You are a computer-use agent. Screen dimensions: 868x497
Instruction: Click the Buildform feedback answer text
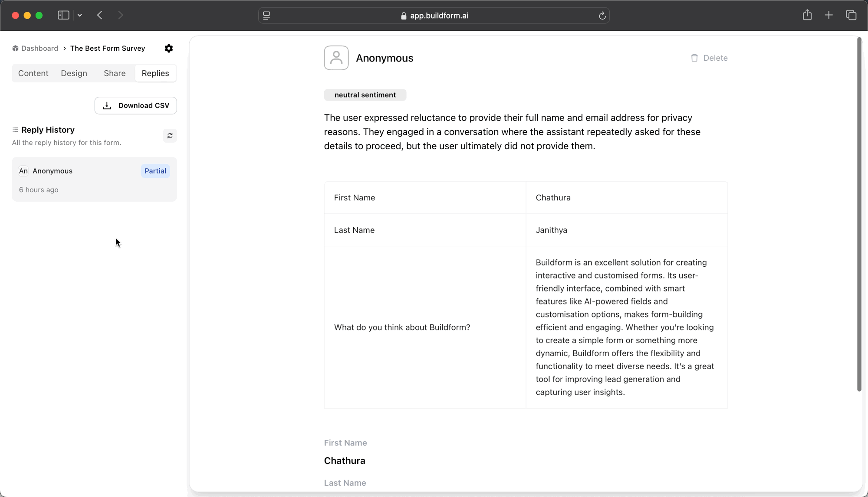625,327
